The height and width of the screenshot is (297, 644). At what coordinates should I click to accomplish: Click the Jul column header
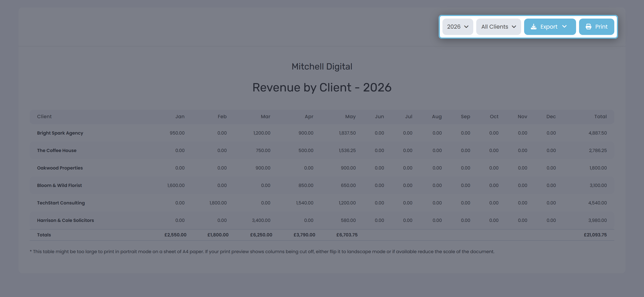[x=408, y=117]
